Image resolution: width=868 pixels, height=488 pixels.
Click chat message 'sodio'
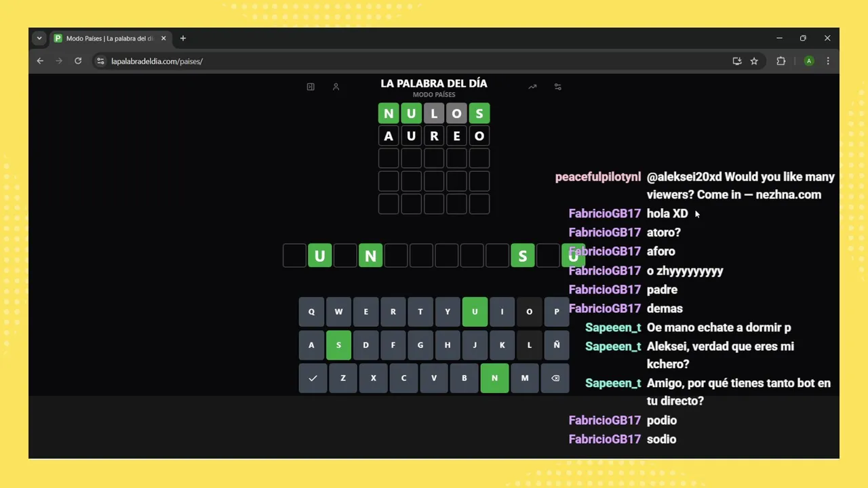coord(662,439)
